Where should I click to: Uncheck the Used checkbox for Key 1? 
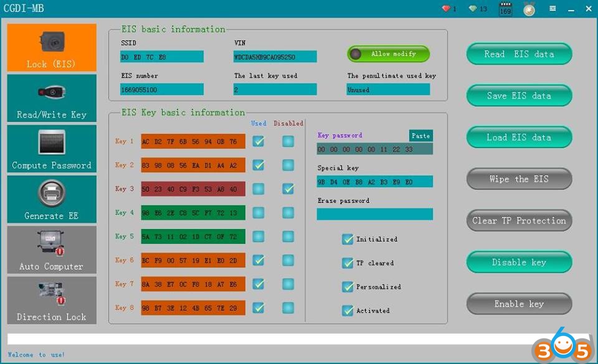point(258,141)
